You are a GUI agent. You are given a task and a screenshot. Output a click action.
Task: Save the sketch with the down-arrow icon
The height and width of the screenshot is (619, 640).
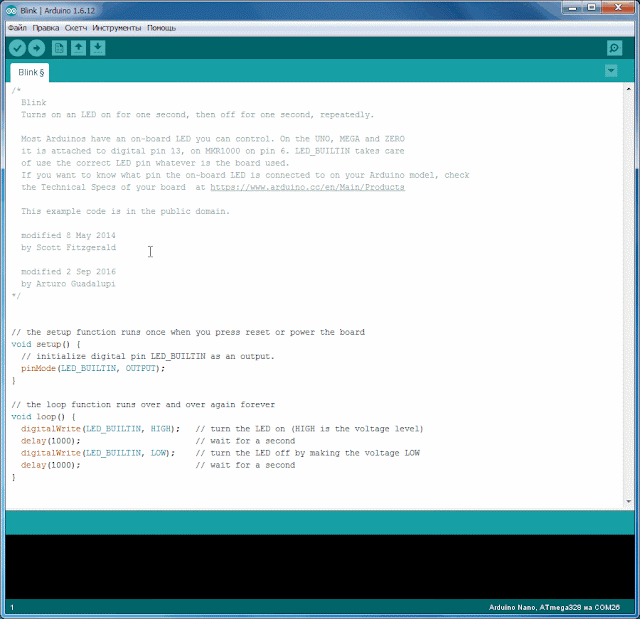tap(98, 48)
